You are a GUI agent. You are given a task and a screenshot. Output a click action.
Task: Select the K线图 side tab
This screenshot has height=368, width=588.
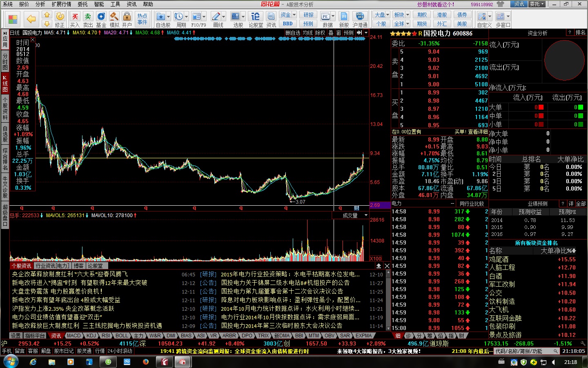pos(5,83)
